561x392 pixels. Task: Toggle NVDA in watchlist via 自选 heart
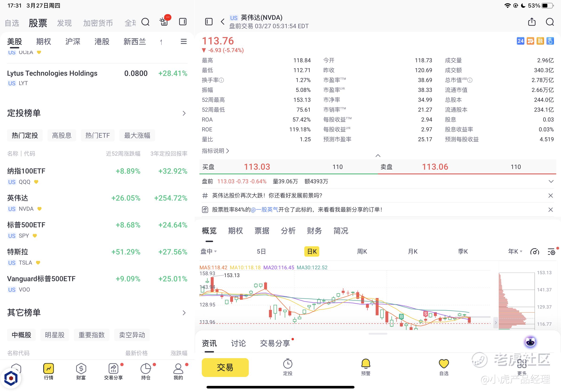444,367
